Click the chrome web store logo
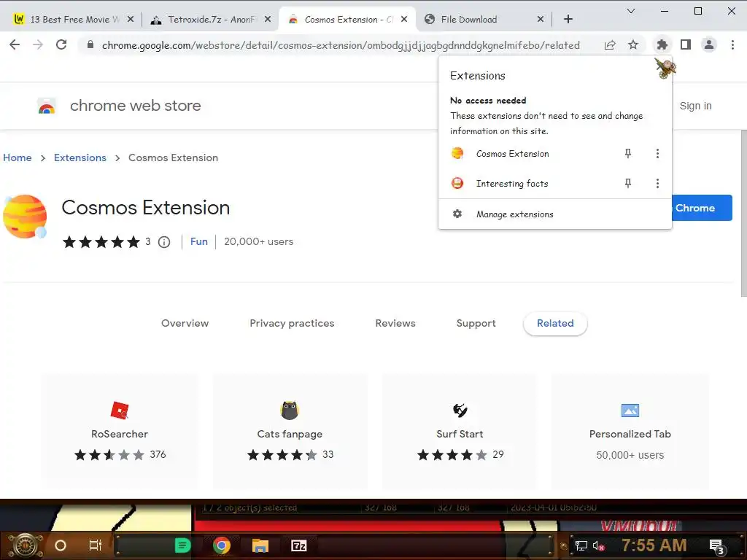The width and height of the screenshot is (747, 560). point(119,106)
